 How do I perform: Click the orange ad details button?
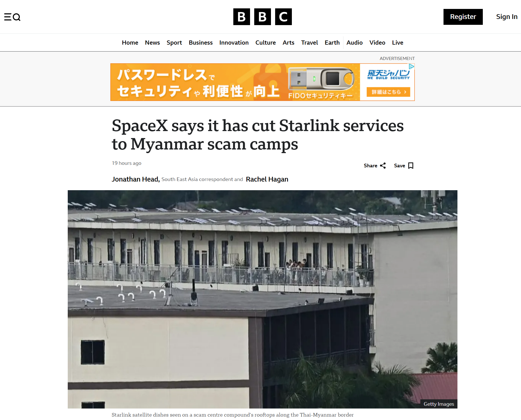tap(388, 92)
